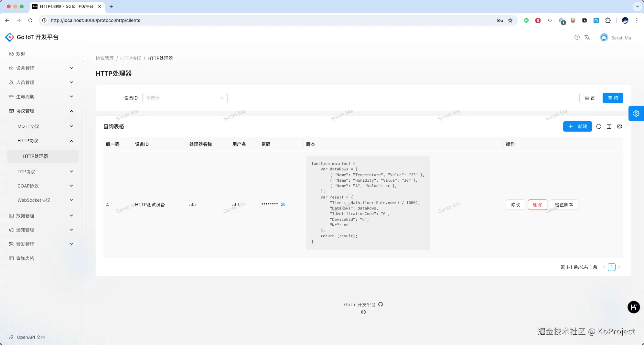Open the 设备ID select dropdown
This screenshot has height=345, width=644.
185,98
